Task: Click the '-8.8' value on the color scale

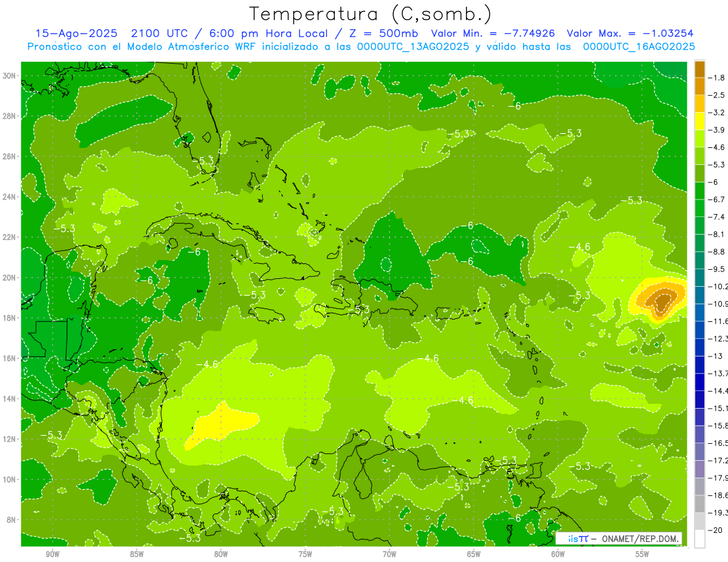Action: [x=717, y=252]
